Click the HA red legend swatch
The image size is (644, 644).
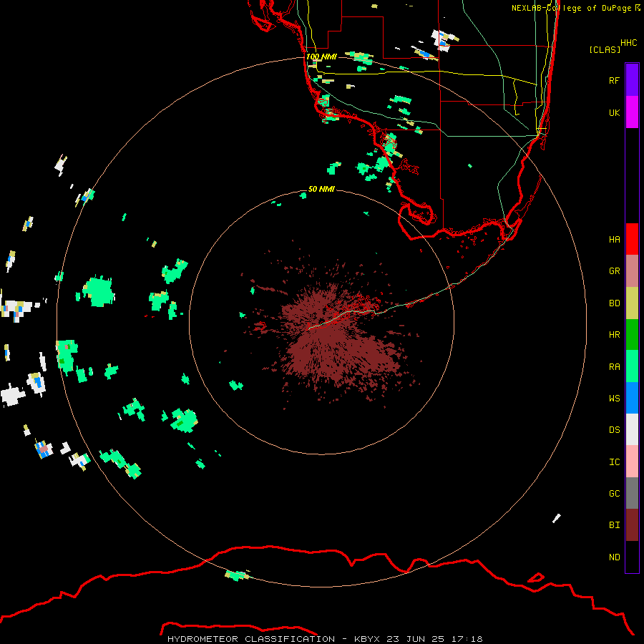632,239
